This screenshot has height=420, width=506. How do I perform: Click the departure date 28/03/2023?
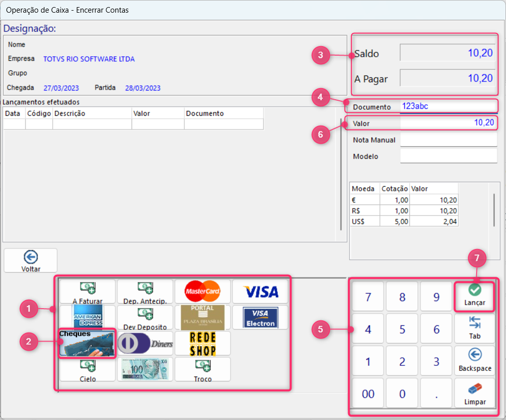(143, 88)
